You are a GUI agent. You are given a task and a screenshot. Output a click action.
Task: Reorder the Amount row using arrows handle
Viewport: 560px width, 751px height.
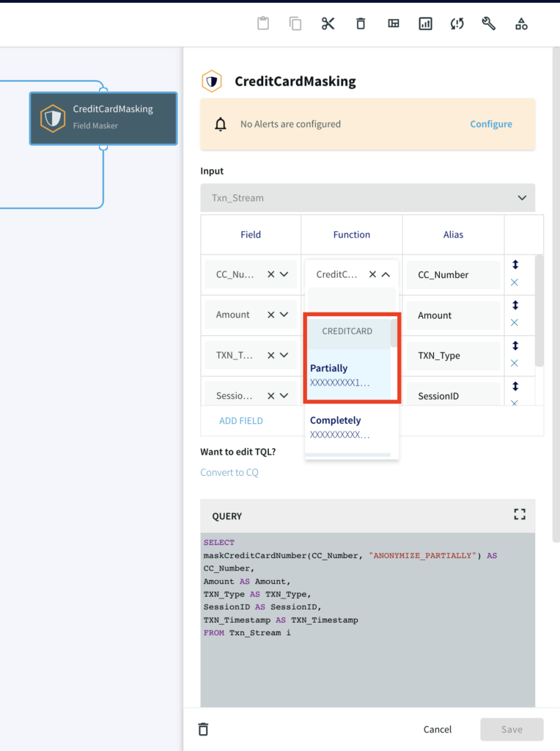click(514, 306)
